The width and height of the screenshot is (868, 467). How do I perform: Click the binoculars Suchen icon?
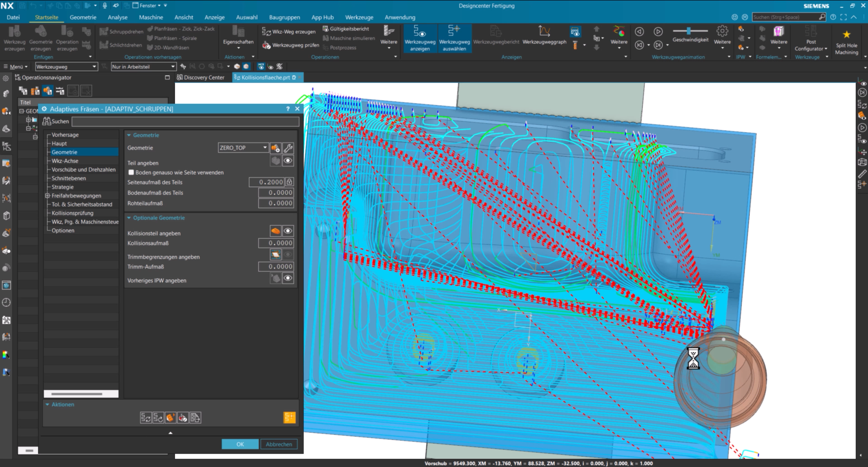pyautogui.click(x=47, y=121)
